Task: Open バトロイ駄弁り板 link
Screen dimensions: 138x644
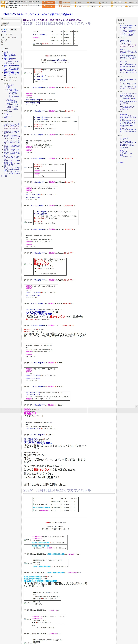Action: (11, 89)
